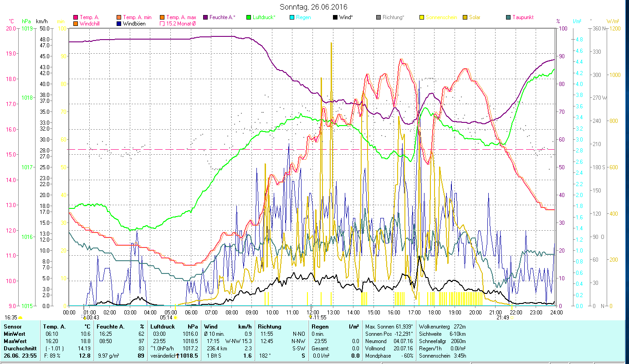Click the Windchill legend label
Image resolution: width=629 pixels, height=364 pixels.
[90, 24]
